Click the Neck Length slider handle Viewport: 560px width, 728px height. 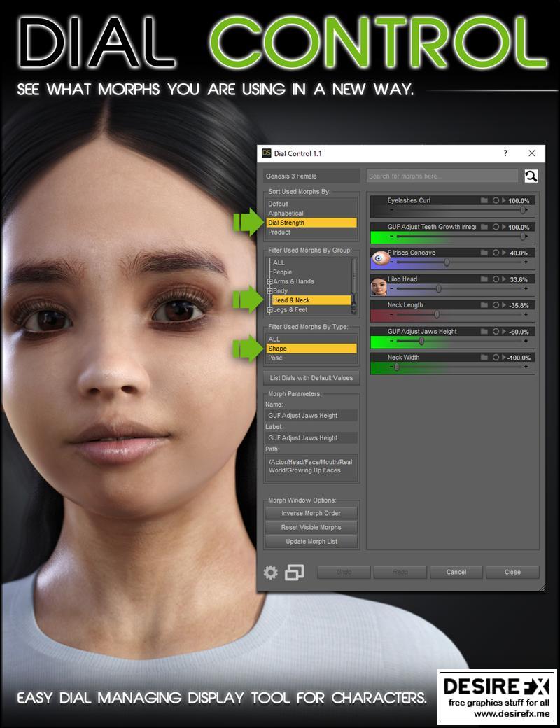click(x=437, y=315)
